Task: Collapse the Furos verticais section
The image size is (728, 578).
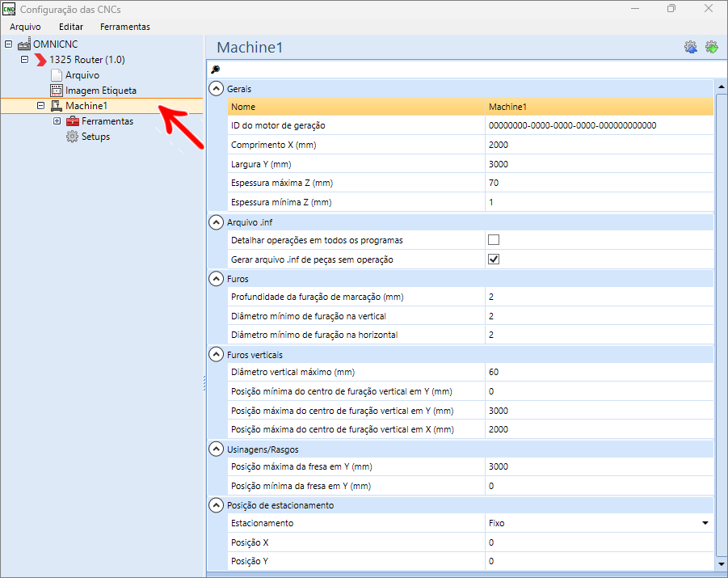Action: 216,355
